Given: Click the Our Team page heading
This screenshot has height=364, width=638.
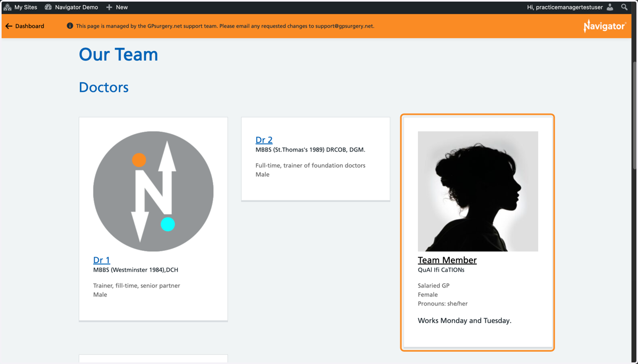Looking at the screenshot, I should click(119, 54).
